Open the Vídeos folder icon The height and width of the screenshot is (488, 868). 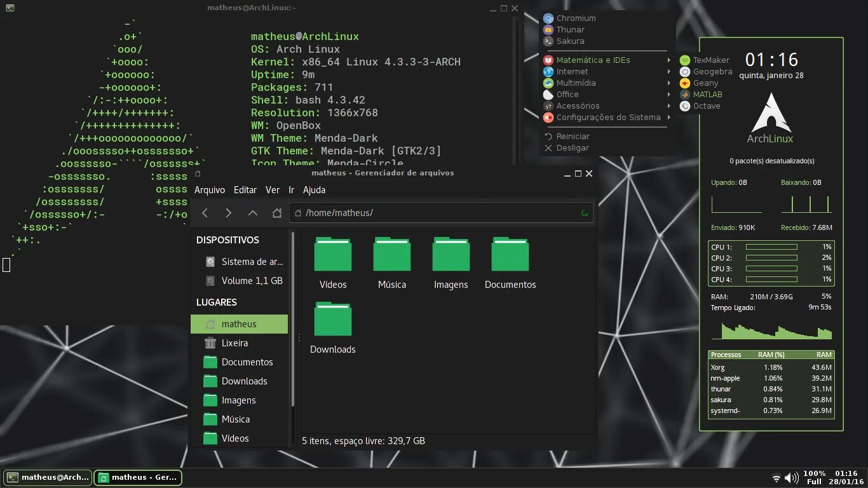333,254
